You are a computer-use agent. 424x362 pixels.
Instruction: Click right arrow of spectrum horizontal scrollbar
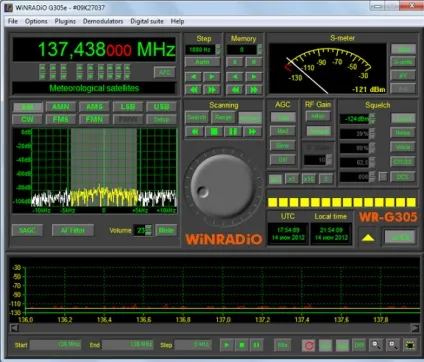point(415,328)
